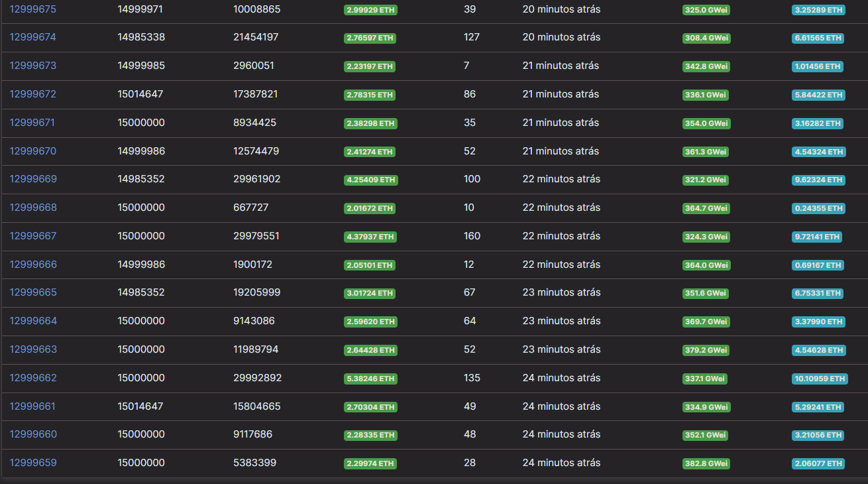
Task: Open block 12999665 link
Action: click(x=33, y=292)
